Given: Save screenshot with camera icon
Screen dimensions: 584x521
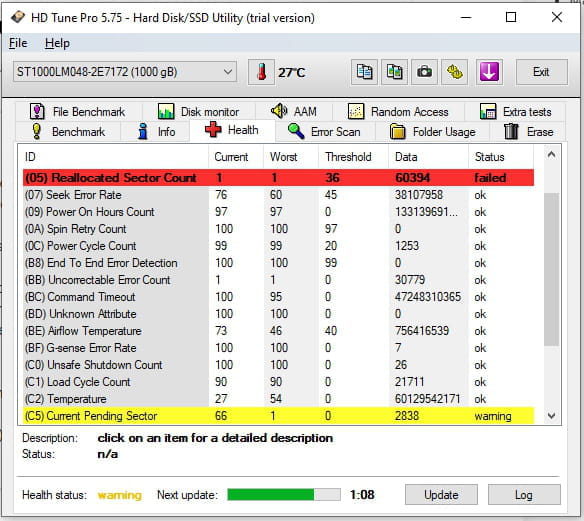Looking at the screenshot, I should click(424, 72).
